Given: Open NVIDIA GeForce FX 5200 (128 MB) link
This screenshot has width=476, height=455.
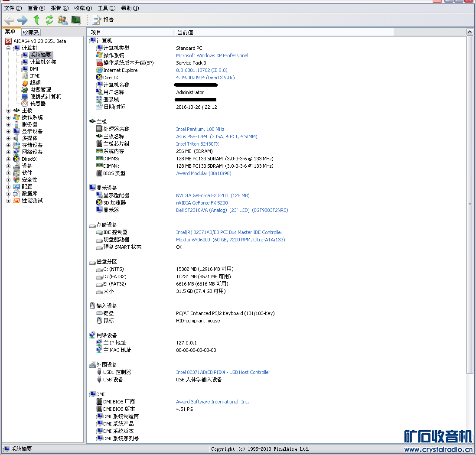Looking at the screenshot, I should point(213,195).
